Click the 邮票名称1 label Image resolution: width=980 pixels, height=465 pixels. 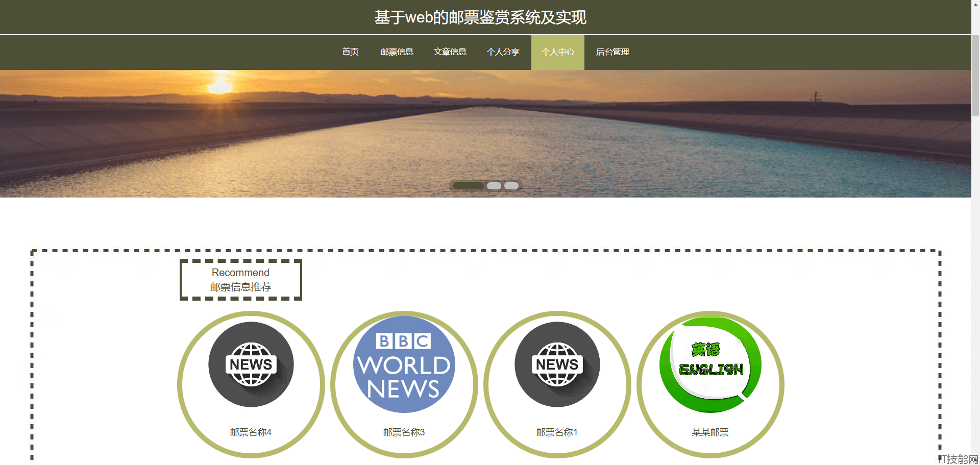click(557, 432)
